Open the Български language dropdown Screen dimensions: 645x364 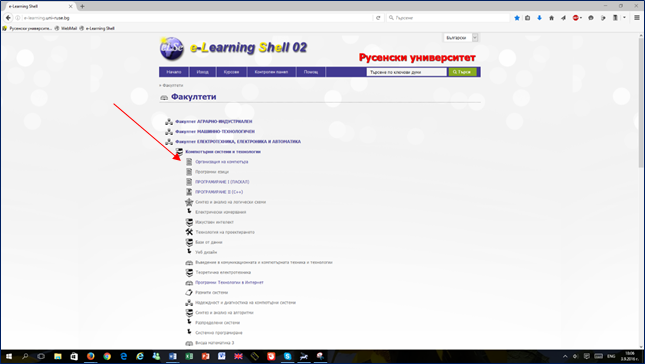[x=461, y=37]
